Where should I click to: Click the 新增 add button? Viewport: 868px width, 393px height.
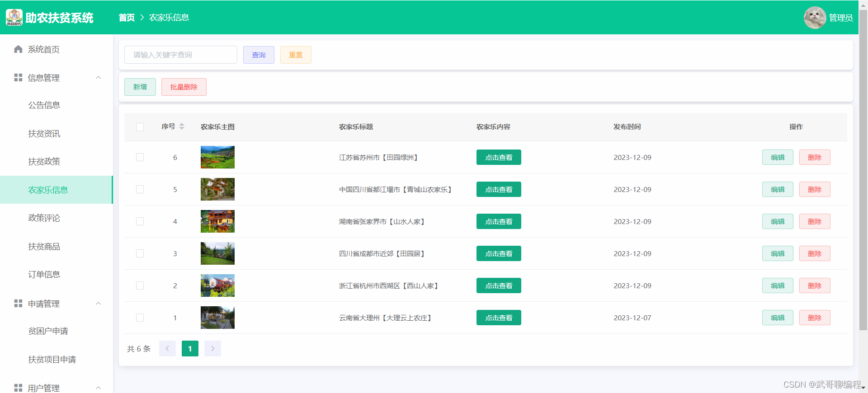(x=140, y=87)
